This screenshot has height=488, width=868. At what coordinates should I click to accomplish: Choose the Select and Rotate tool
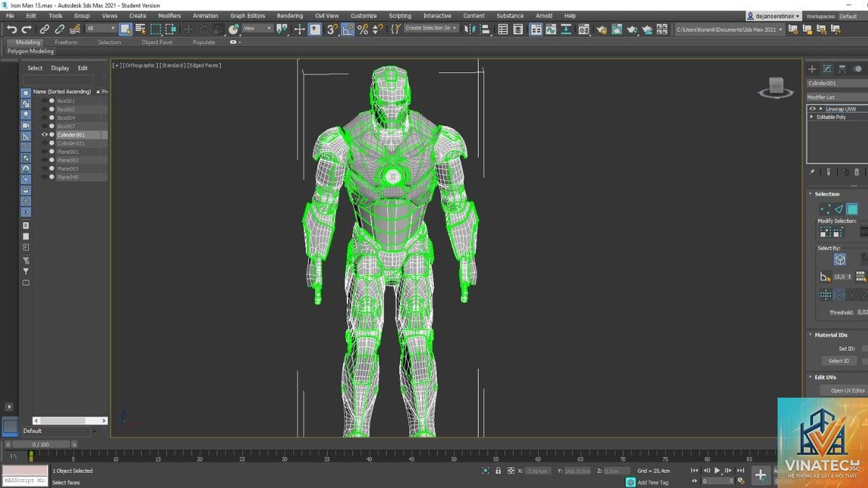click(x=204, y=29)
